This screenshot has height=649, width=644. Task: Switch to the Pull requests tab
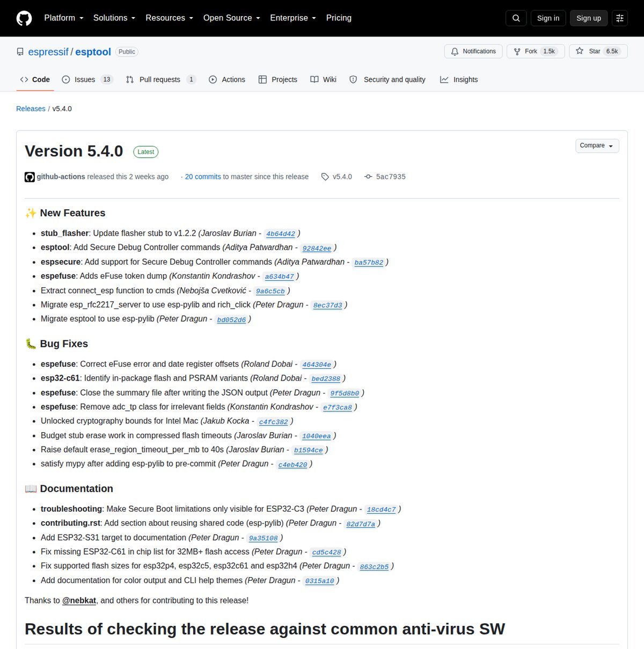[160, 79]
